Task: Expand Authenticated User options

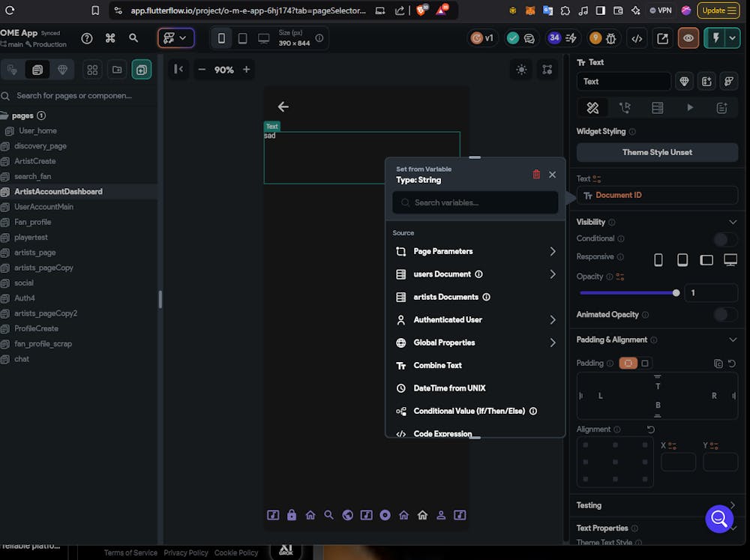Action: click(x=475, y=320)
